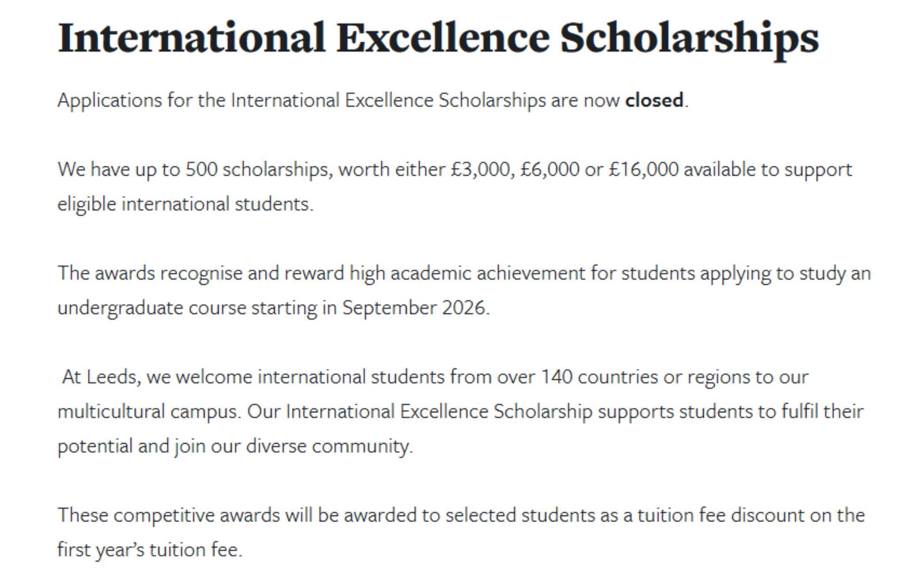Click the International Excellence Scholarships page heading
924x580 pixels.
click(438, 40)
